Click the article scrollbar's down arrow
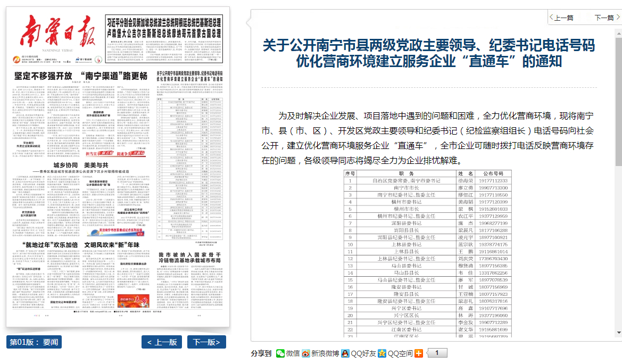 click(618, 333)
